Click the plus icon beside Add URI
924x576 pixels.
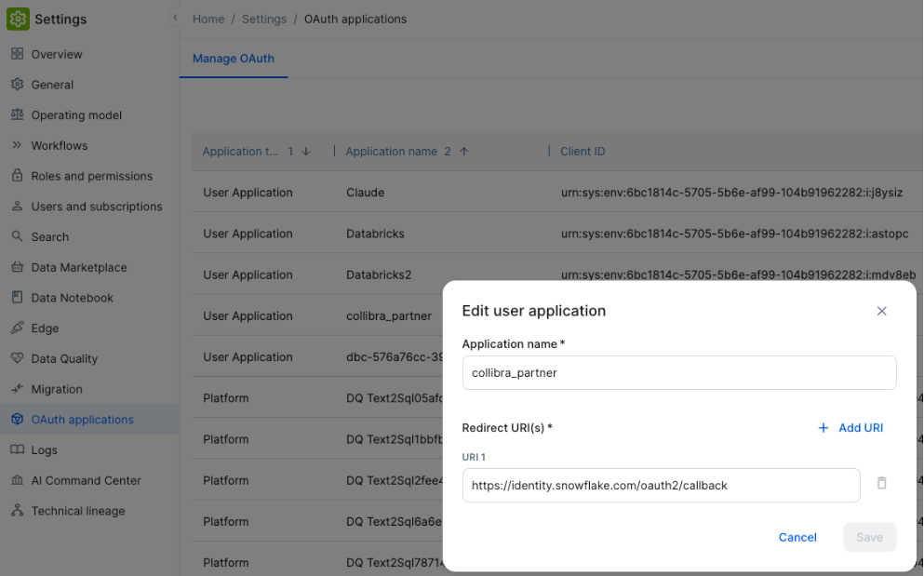tap(824, 428)
